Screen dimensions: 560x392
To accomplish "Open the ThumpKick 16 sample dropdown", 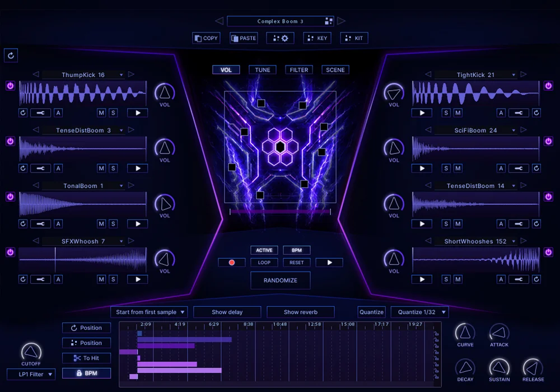I will pyautogui.click(x=122, y=75).
